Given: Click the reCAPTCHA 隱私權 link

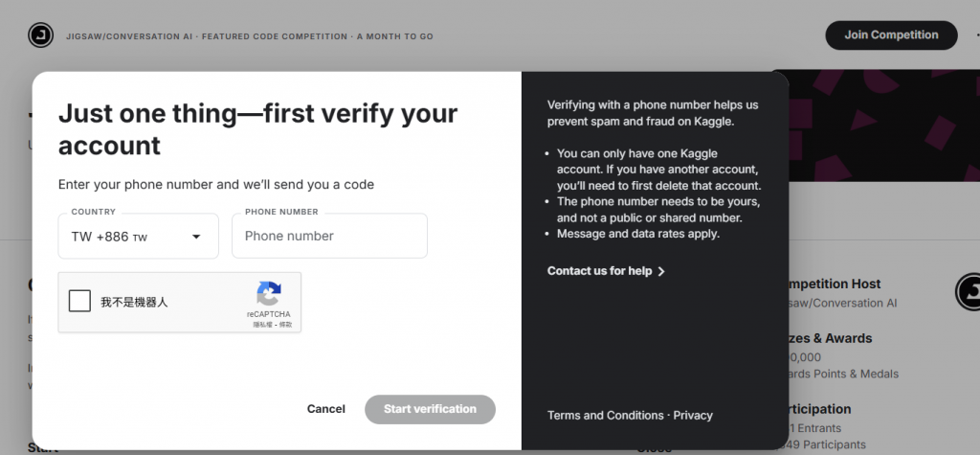Looking at the screenshot, I should point(260,325).
